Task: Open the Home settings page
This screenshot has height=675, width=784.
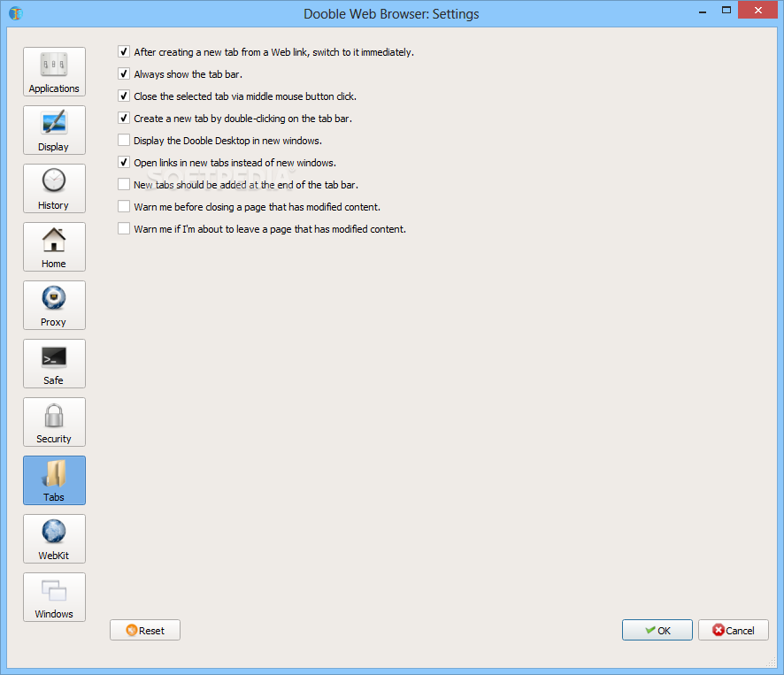Action: (54, 247)
